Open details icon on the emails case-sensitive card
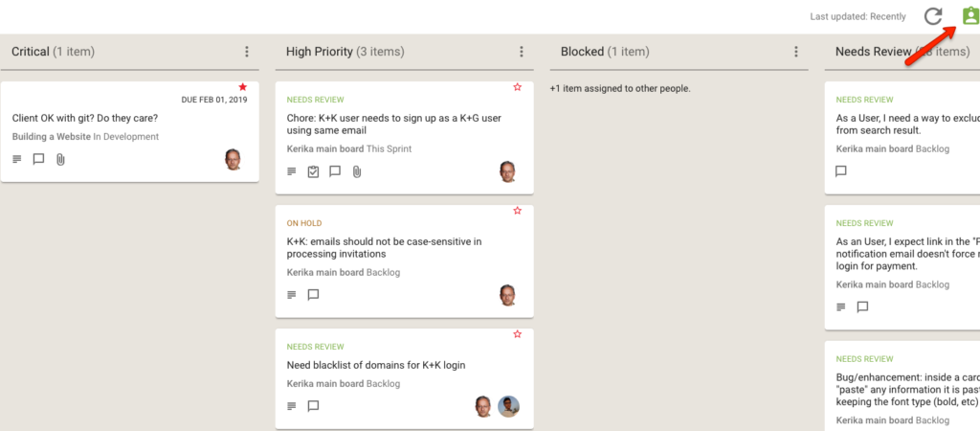Image resolution: width=980 pixels, height=431 pixels. pos(291,295)
